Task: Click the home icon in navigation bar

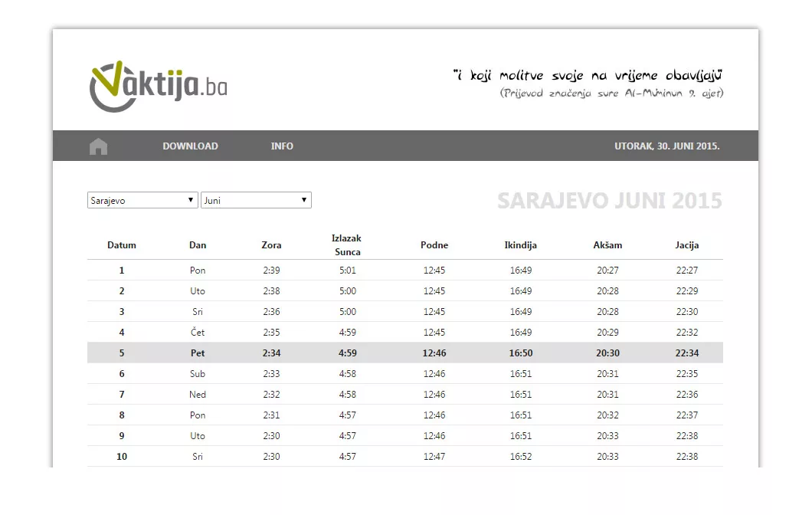Action: click(x=98, y=146)
